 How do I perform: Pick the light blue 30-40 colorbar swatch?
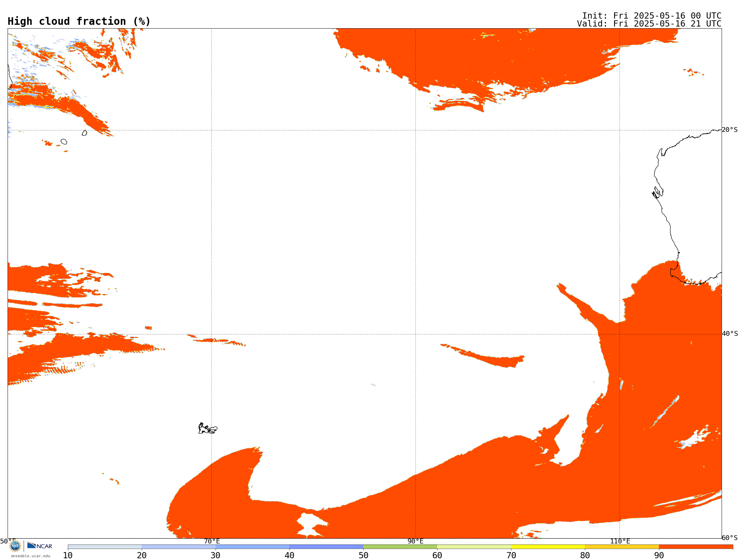tap(252, 547)
